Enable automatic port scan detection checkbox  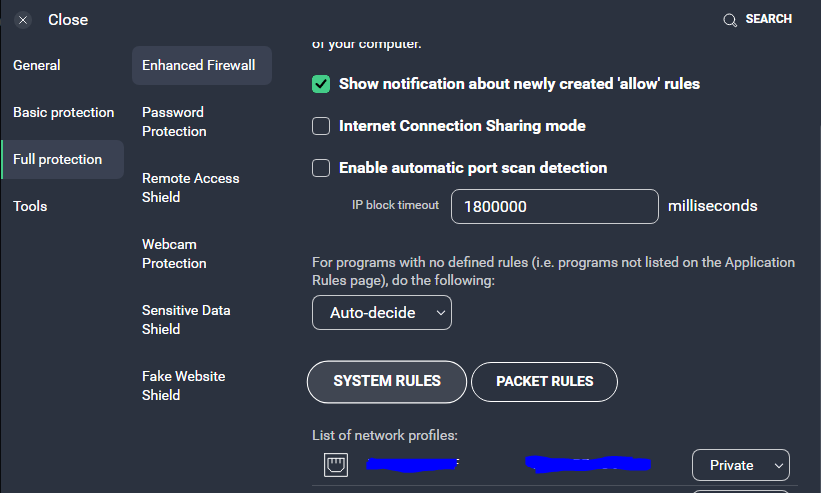click(321, 168)
